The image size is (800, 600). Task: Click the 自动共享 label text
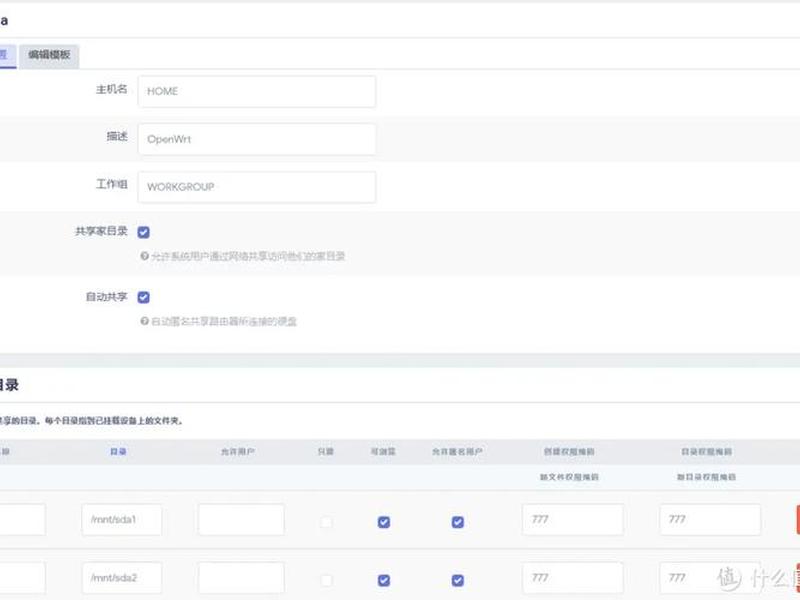click(106, 296)
